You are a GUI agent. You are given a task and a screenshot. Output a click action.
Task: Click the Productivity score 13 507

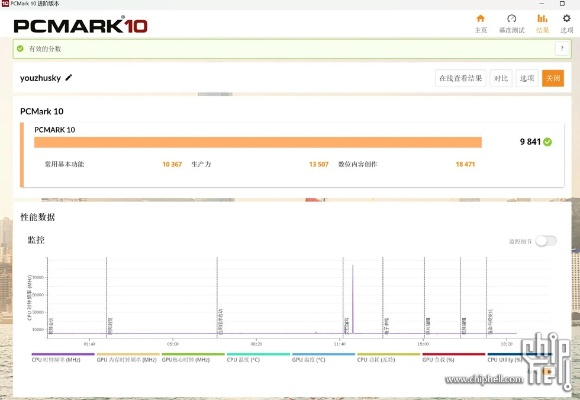coord(318,164)
